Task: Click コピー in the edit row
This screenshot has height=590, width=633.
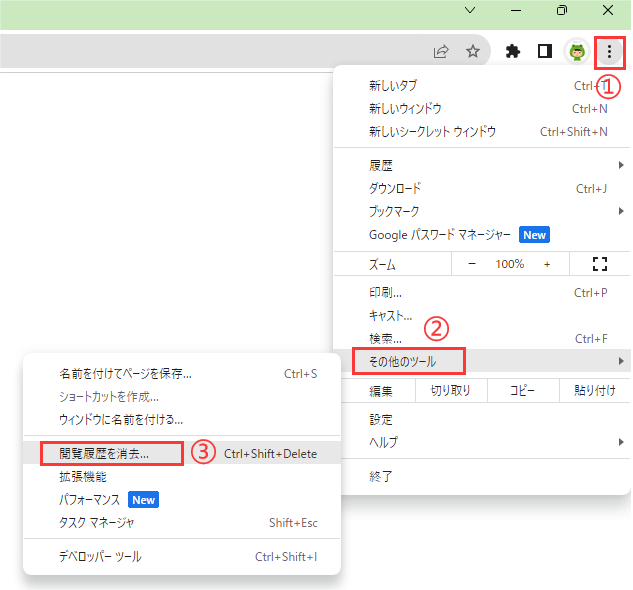Action: tap(523, 391)
